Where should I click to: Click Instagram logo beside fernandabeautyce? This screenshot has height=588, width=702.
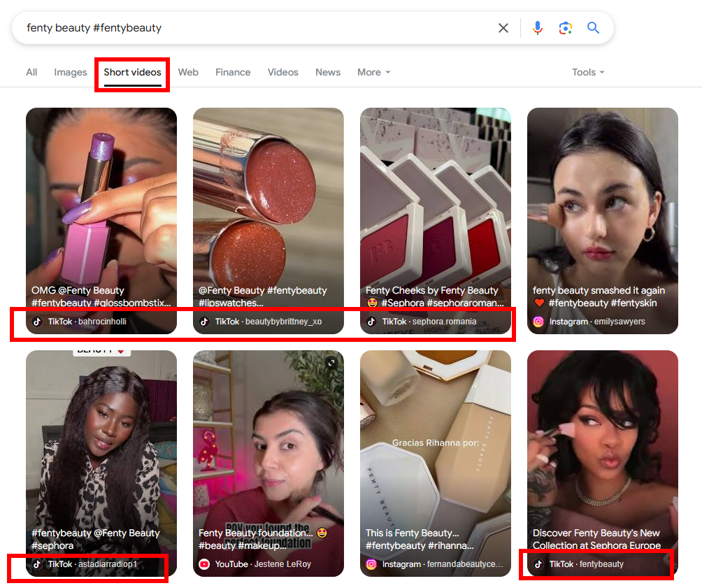click(371, 564)
